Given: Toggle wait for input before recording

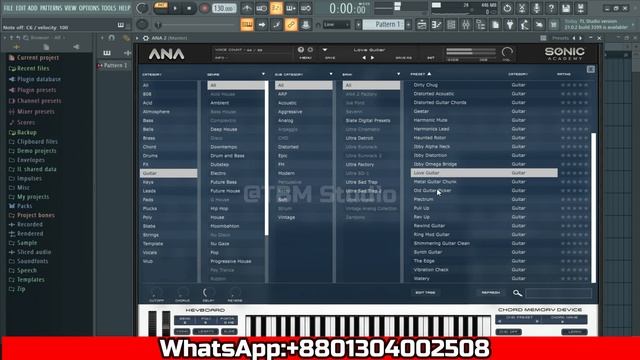Looking at the screenshot, I should (x=262, y=8).
